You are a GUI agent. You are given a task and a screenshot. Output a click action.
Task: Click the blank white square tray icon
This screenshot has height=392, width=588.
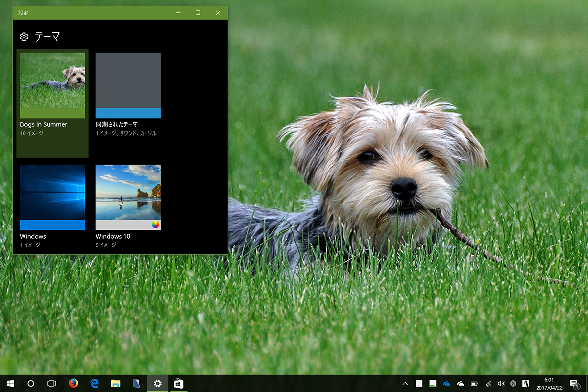click(419, 383)
